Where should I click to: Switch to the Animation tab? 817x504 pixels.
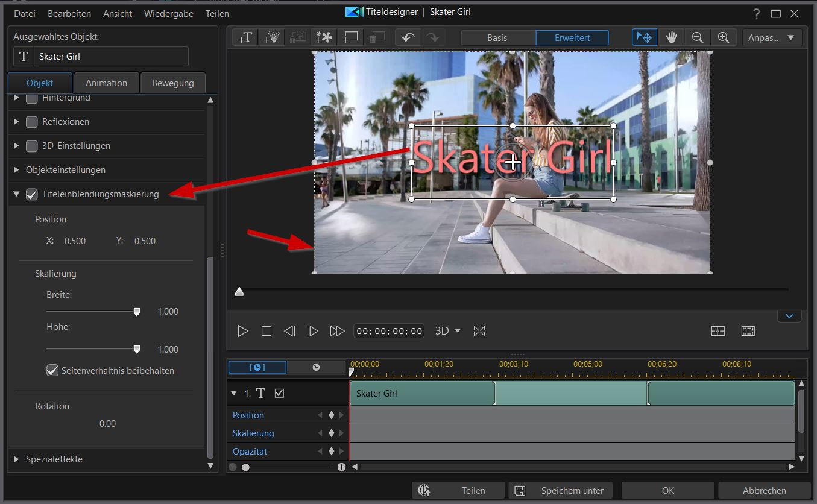pyautogui.click(x=106, y=83)
